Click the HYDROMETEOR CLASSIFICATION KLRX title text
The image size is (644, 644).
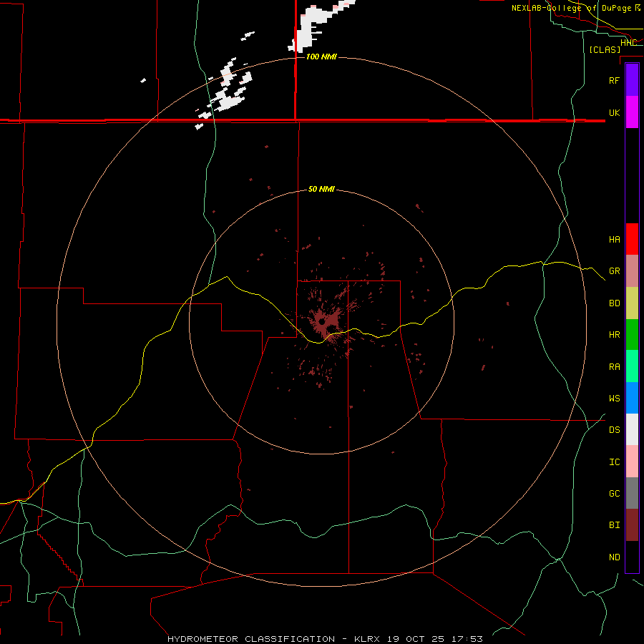(325, 639)
